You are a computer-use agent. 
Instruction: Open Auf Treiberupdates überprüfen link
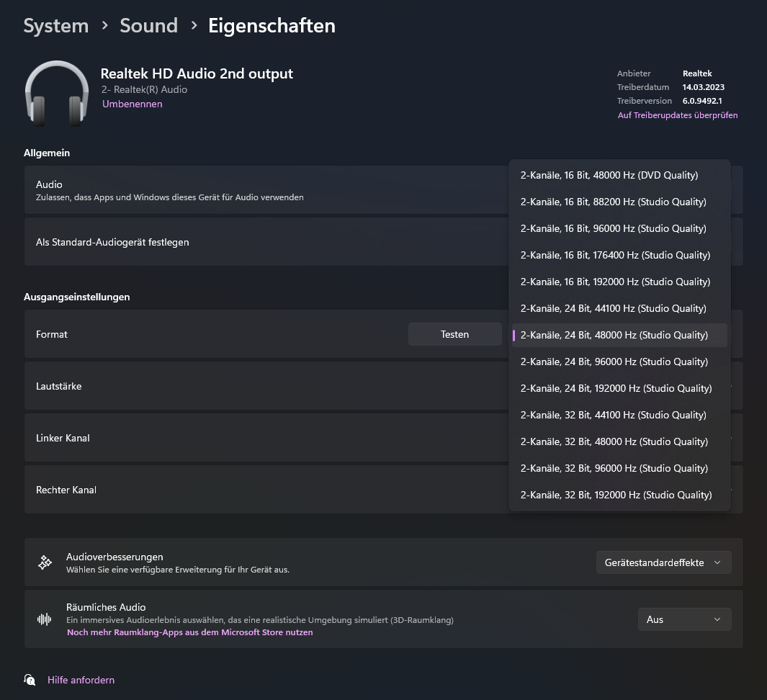tap(678, 115)
